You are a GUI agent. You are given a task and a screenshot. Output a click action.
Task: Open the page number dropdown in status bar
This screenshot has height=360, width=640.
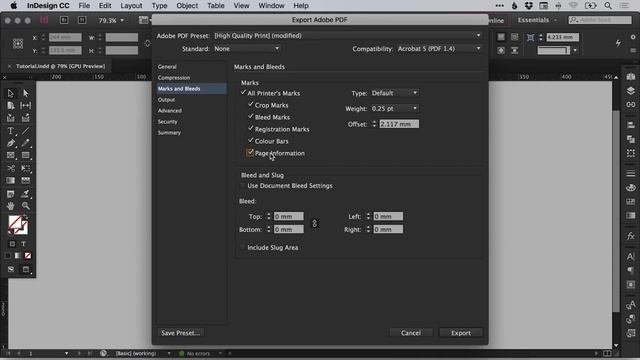[66, 353]
